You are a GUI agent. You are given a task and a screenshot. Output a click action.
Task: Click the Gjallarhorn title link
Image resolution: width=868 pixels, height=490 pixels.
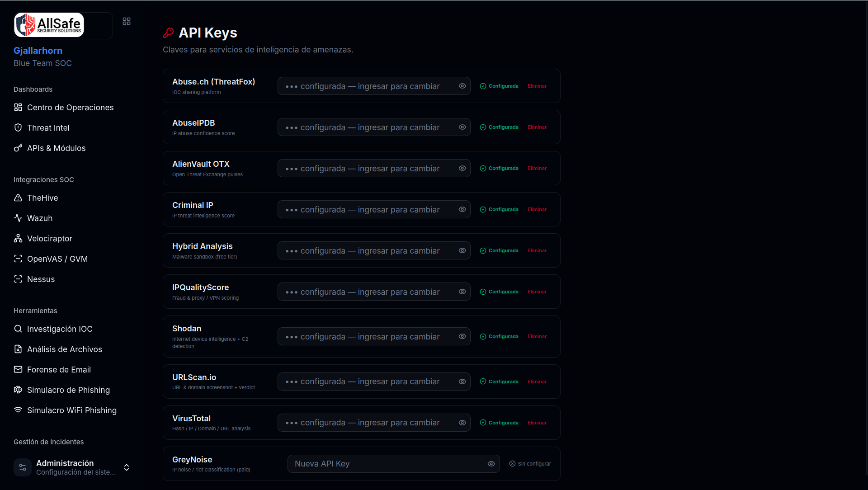(x=38, y=51)
